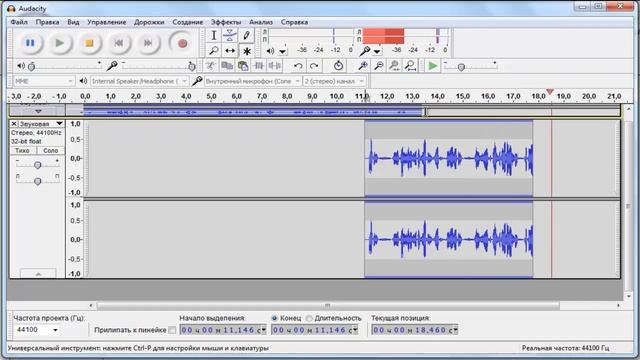Skip to end of the track
640x360 pixels.
point(148,43)
